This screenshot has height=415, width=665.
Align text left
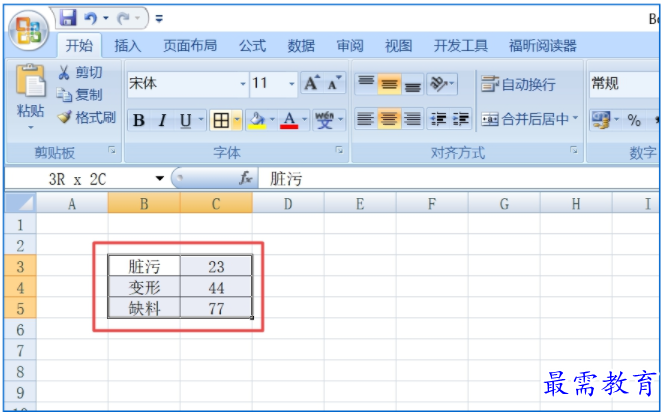[365, 119]
